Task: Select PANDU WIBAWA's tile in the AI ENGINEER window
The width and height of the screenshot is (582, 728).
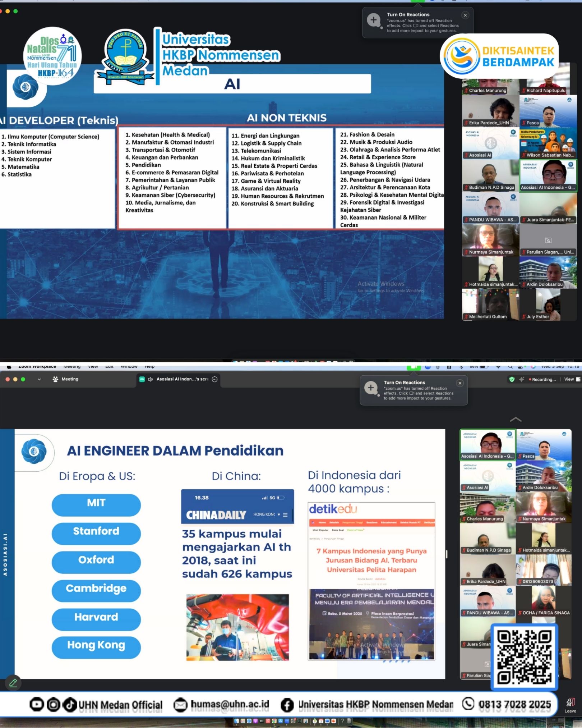Action: 488,601
